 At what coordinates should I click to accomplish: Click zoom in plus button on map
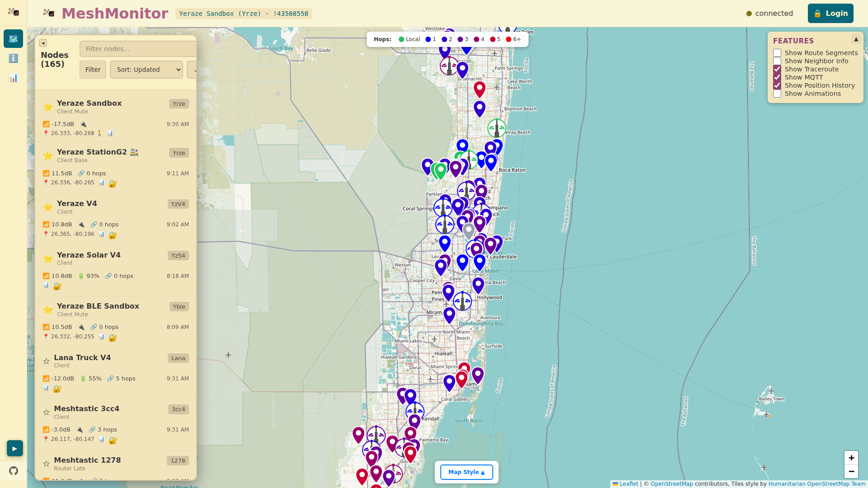(851, 458)
